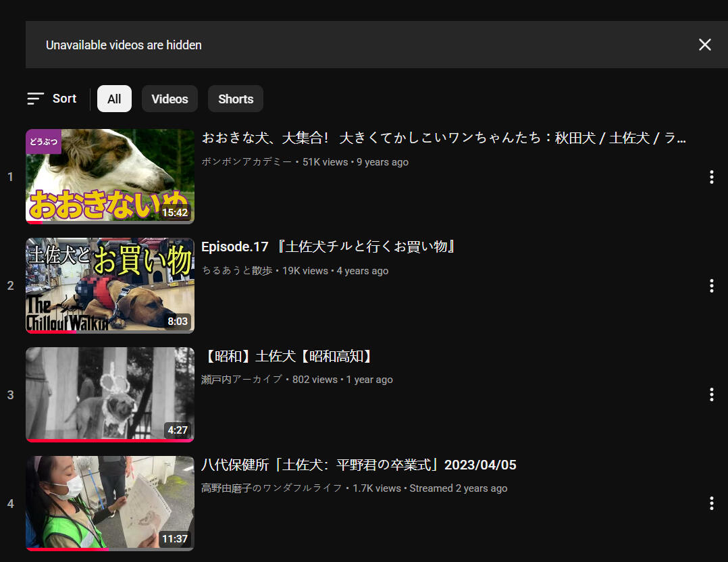Click the Episode.17 shopping video thumbnail
Screen dimensions: 728x562
click(x=110, y=285)
